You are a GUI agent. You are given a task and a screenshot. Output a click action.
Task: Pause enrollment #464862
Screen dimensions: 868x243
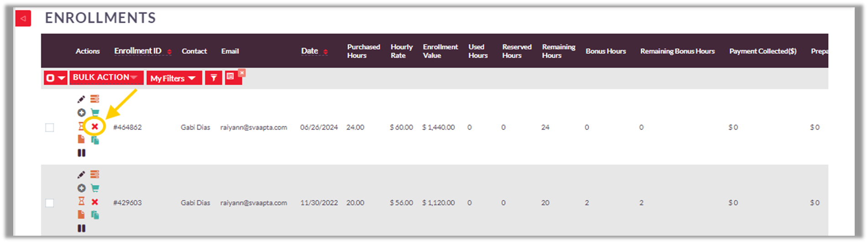[81, 153]
